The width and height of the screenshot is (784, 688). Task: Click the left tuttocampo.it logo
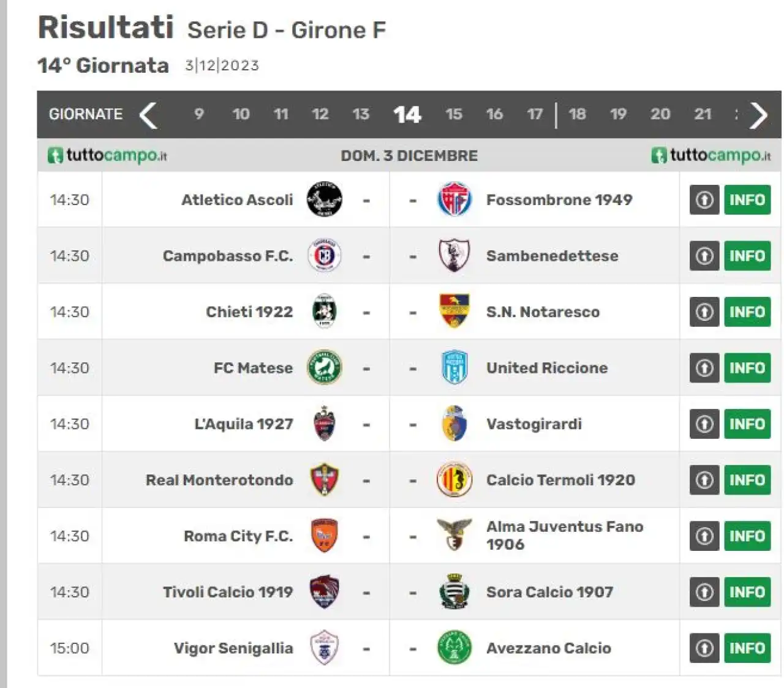pos(107,155)
